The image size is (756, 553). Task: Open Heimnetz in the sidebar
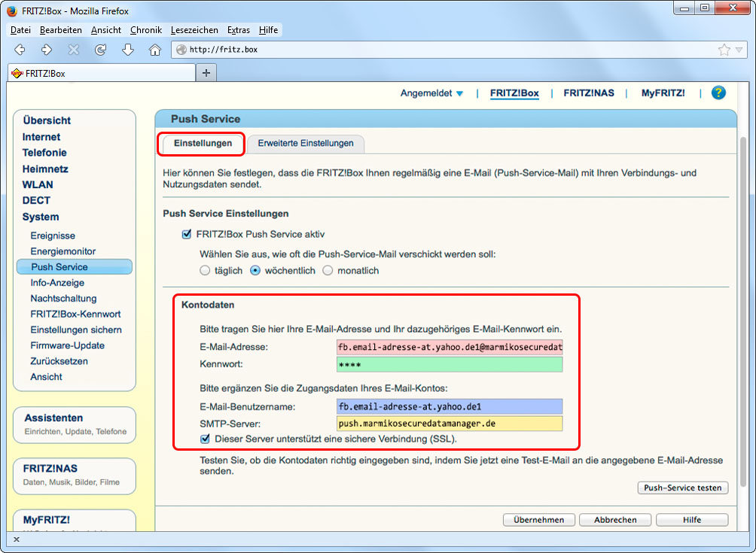(x=45, y=169)
